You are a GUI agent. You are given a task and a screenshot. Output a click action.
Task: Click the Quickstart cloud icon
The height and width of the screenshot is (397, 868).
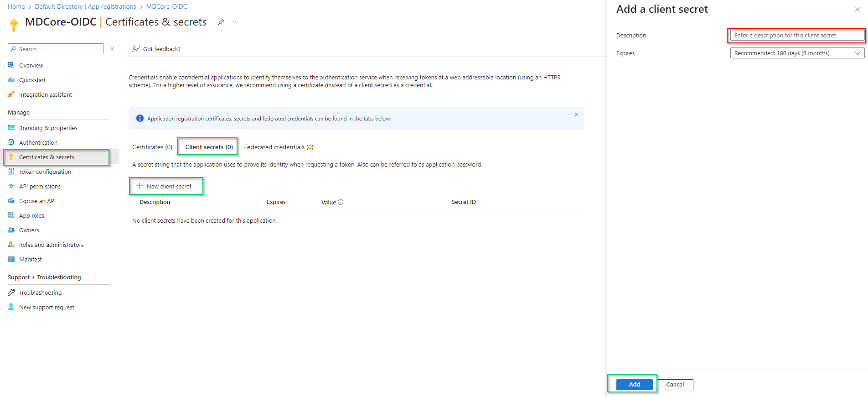click(x=11, y=80)
